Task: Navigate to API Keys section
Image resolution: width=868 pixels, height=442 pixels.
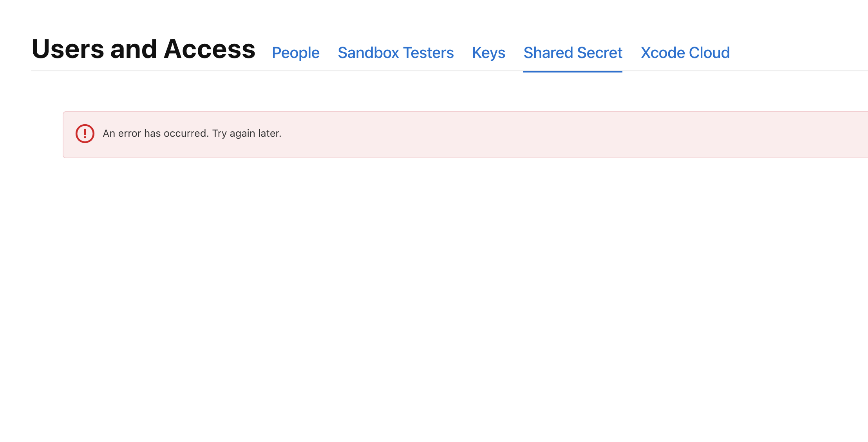Action: pyautogui.click(x=488, y=53)
